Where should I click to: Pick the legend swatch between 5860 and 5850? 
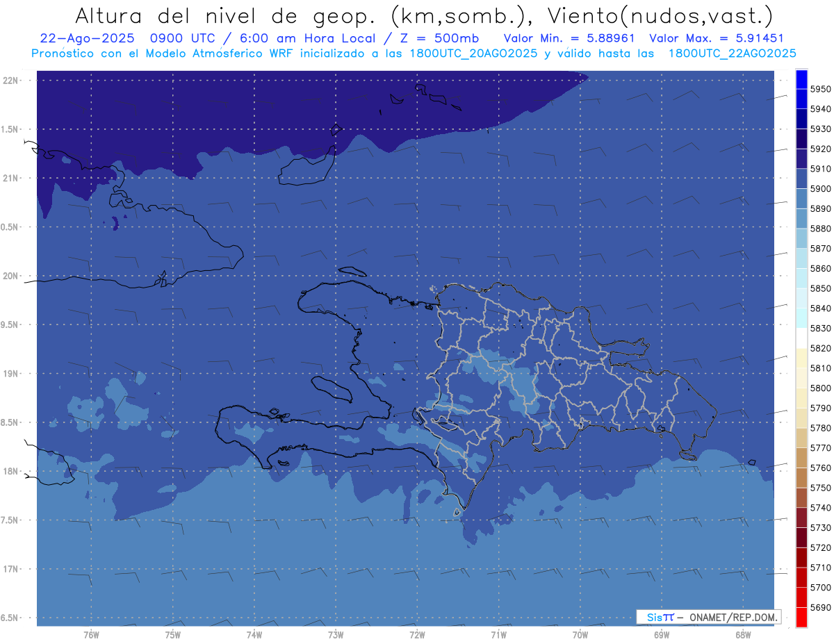[801, 278]
